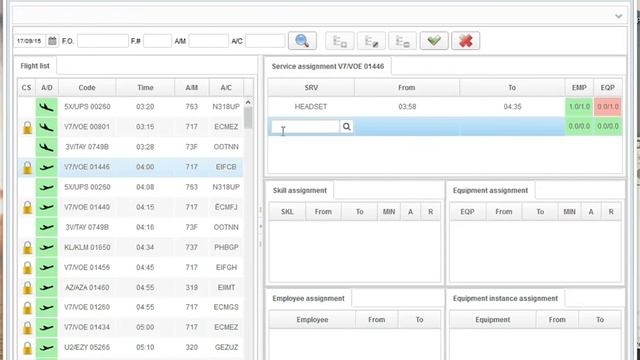Open the Equipment assignment tab
This screenshot has height=360, width=640.
490,190
